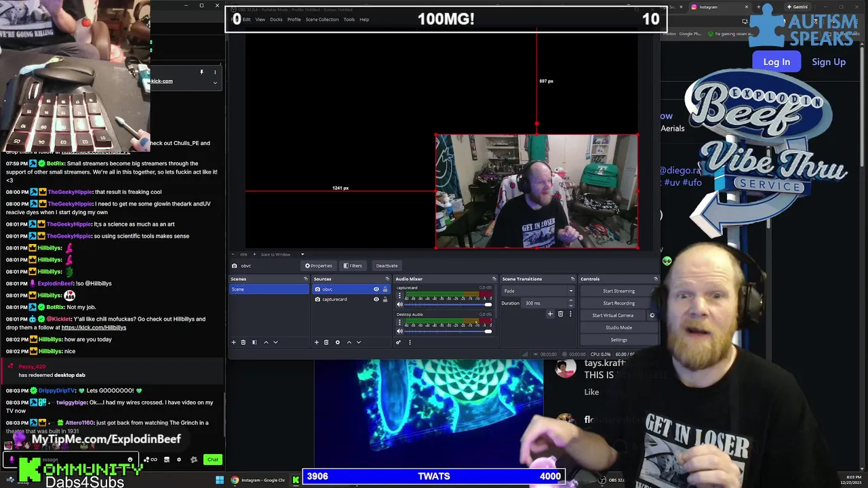868x488 pixels.
Task: Open the OBS View menu
Action: [260, 20]
